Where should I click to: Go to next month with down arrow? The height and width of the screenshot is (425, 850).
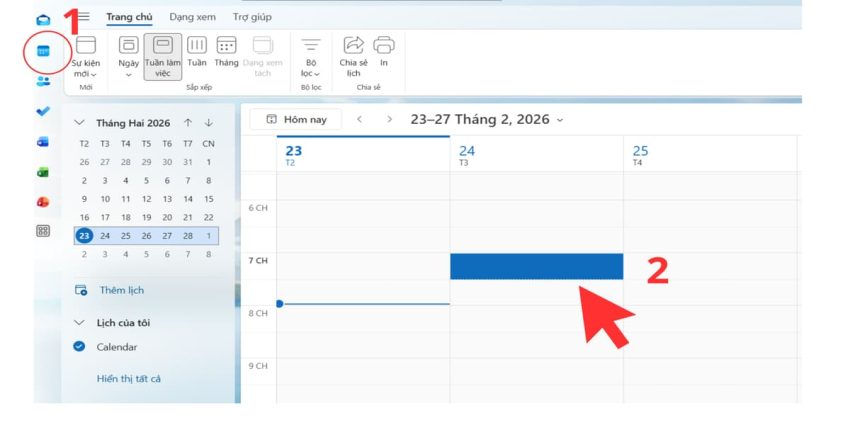tap(209, 123)
